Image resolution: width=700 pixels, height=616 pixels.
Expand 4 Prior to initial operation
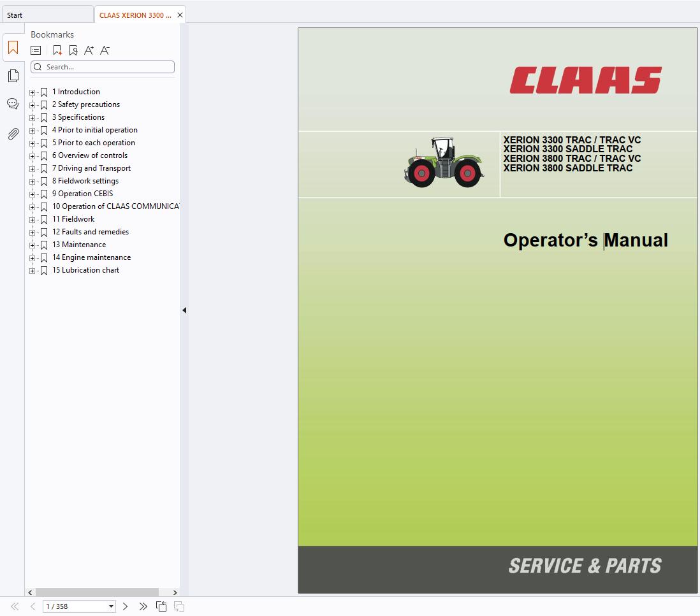tap(32, 131)
